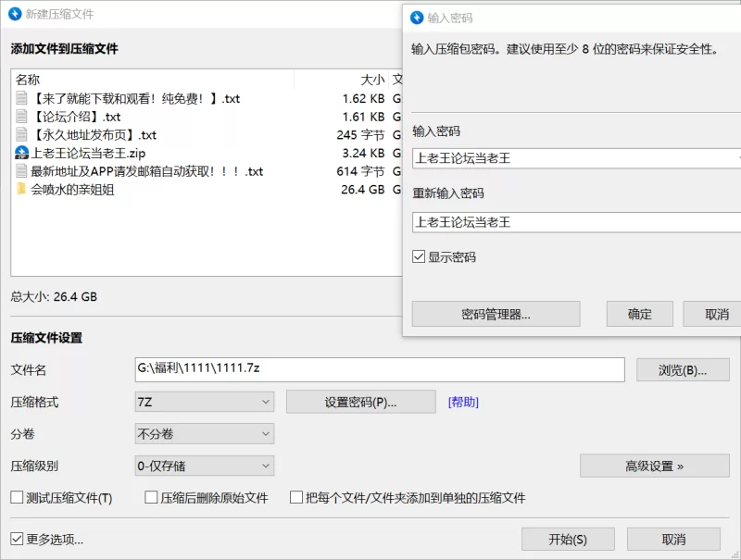Expand the 分卷 dropdown list
This screenshot has width=741, height=560.
click(204, 433)
